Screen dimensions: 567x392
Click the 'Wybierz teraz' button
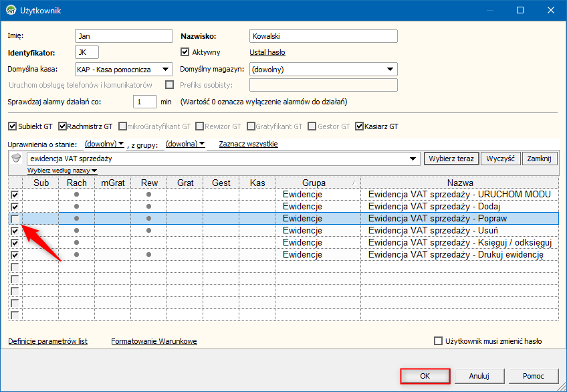pyautogui.click(x=451, y=159)
